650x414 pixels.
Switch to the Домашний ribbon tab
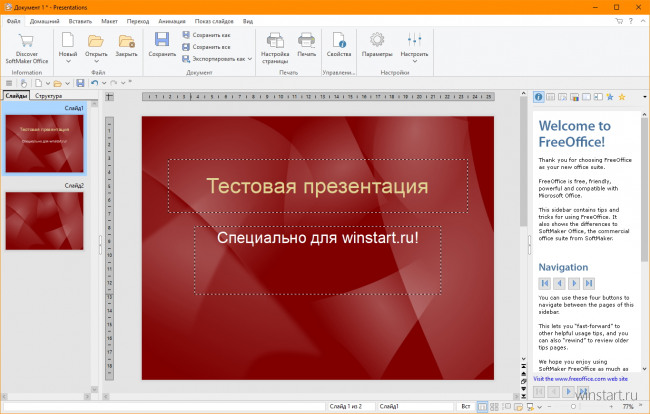[x=44, y=21]
